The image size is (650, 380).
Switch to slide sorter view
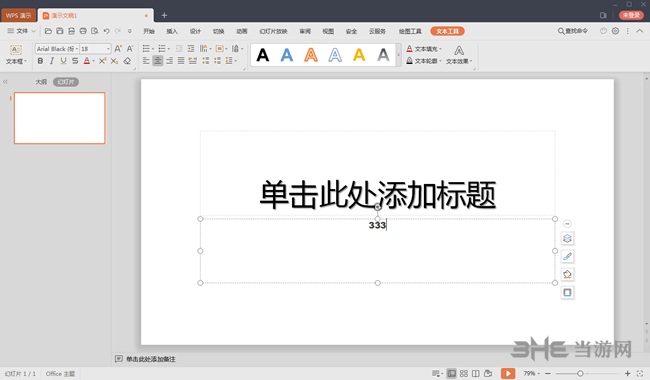464,373
